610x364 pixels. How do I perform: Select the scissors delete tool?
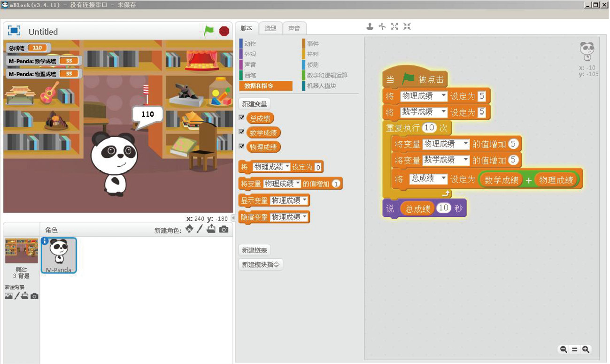click(382, 27)
